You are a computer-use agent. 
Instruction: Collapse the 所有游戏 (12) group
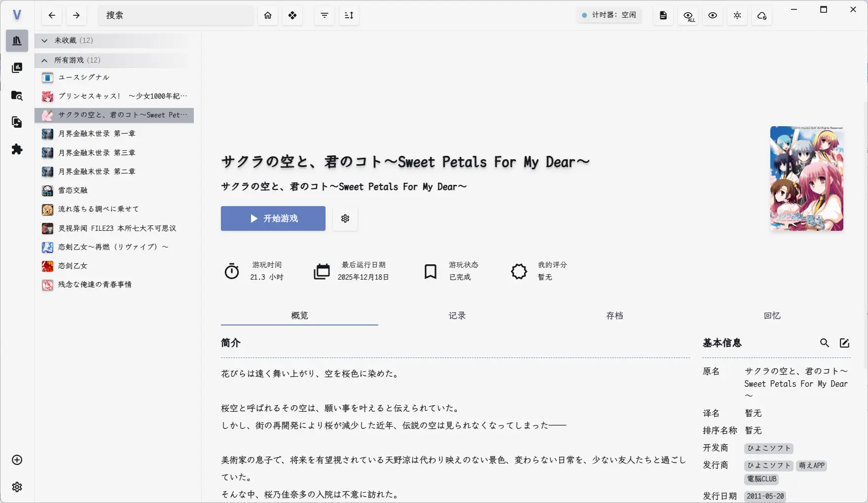tap(44, 60)
